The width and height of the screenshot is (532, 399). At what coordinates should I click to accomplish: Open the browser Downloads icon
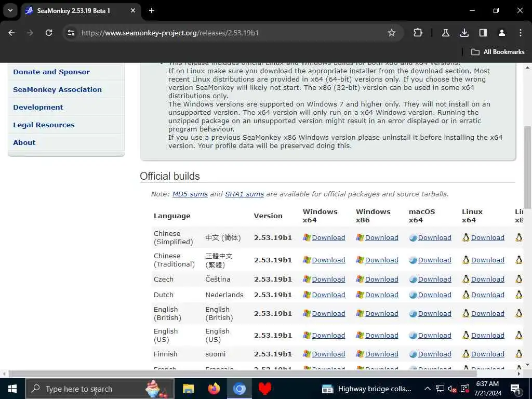point(464,33)
